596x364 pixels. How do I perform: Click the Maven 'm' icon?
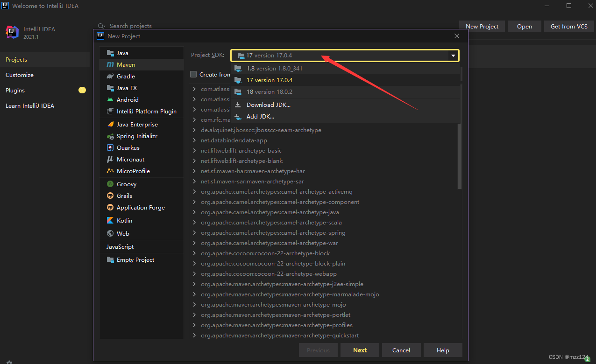[x=110, y=64]
